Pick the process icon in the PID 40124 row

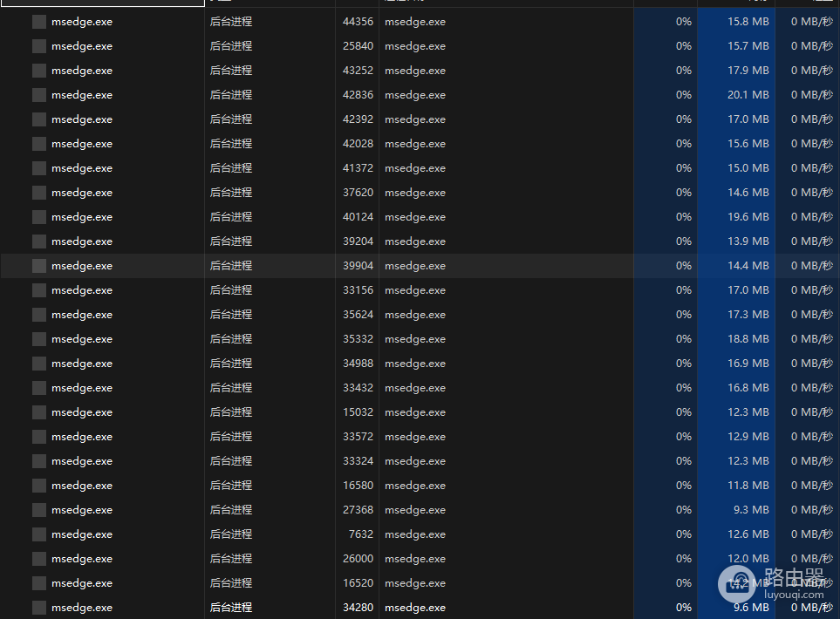pyautogui.click(x=39, y=217)
